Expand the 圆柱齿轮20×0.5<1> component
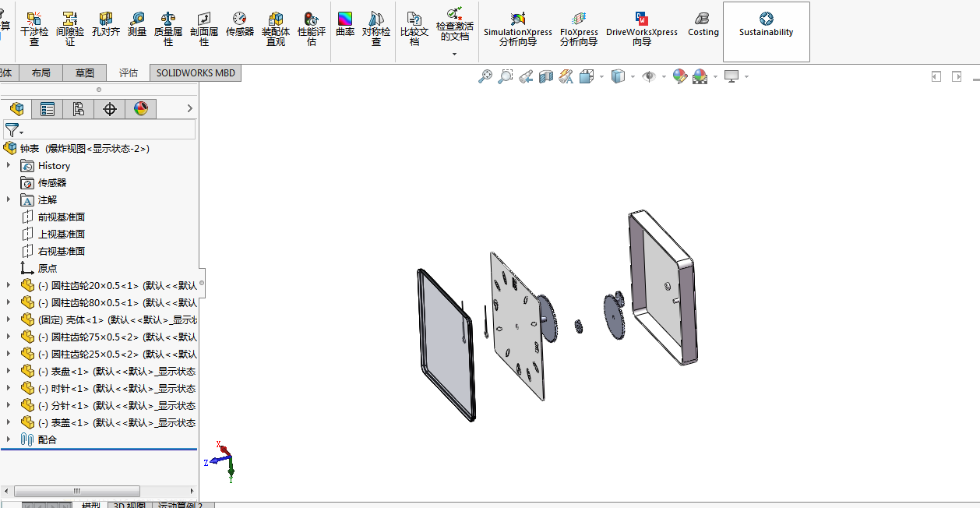Screen dimensions: 980x508 9,285
